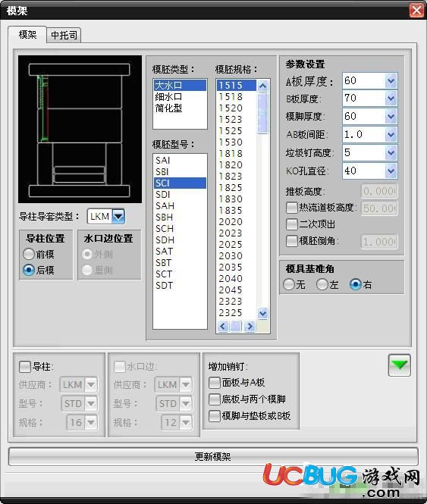Viewport: 427px width, 504px height.
Task: Expand the A板厚度 dropdown
Action: pyautogui.click(x=391, y=80)
